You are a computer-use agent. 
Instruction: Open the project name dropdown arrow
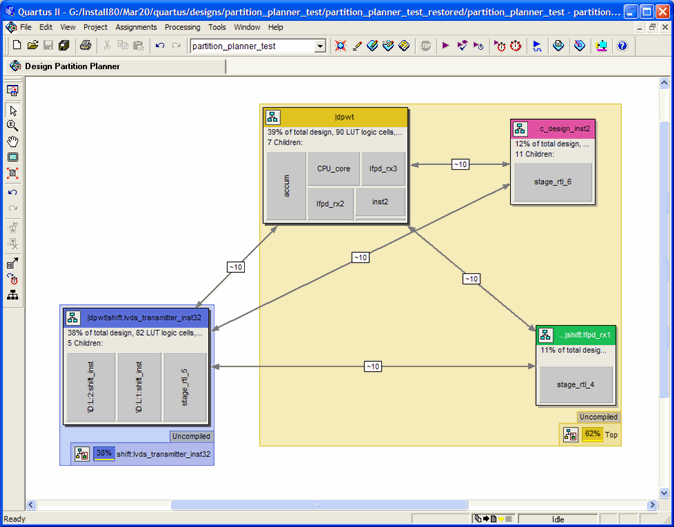pos(320,46)
